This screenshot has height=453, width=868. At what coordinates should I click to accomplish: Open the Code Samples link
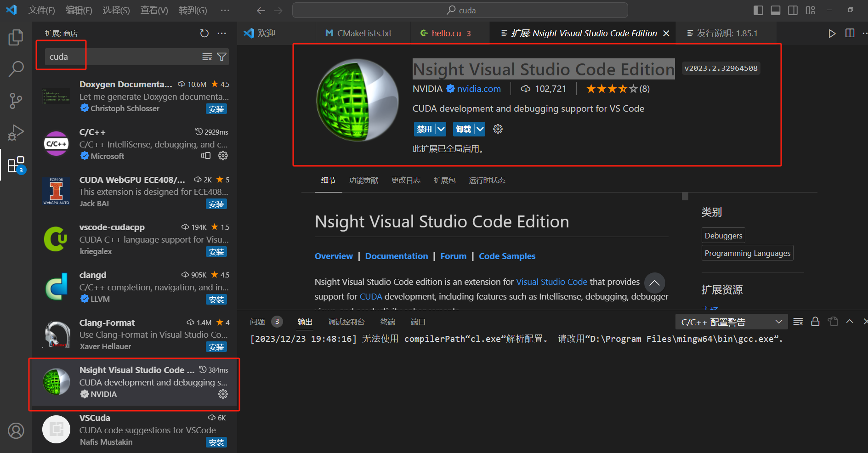pyautogui.click(x=507, y=256)
